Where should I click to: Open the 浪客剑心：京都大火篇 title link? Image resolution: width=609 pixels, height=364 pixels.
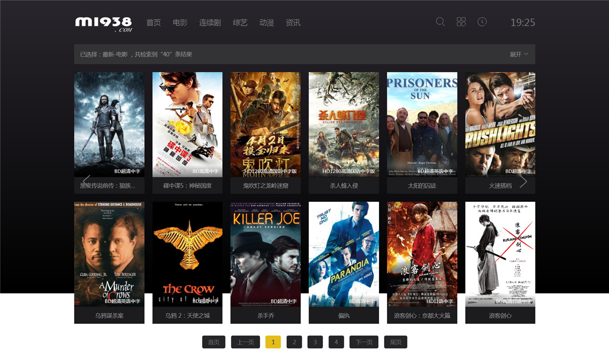(x=422, y=316)
